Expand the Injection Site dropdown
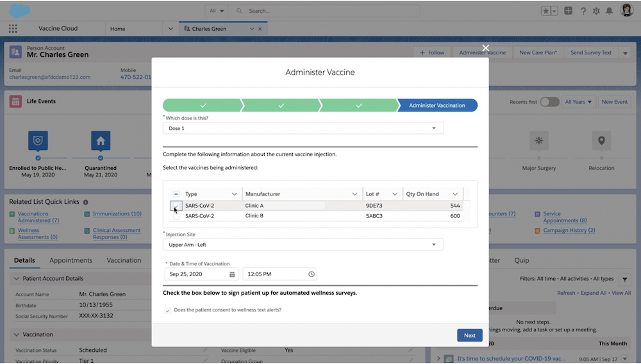This screenshot has height=364, width=641. click(303, 245)
